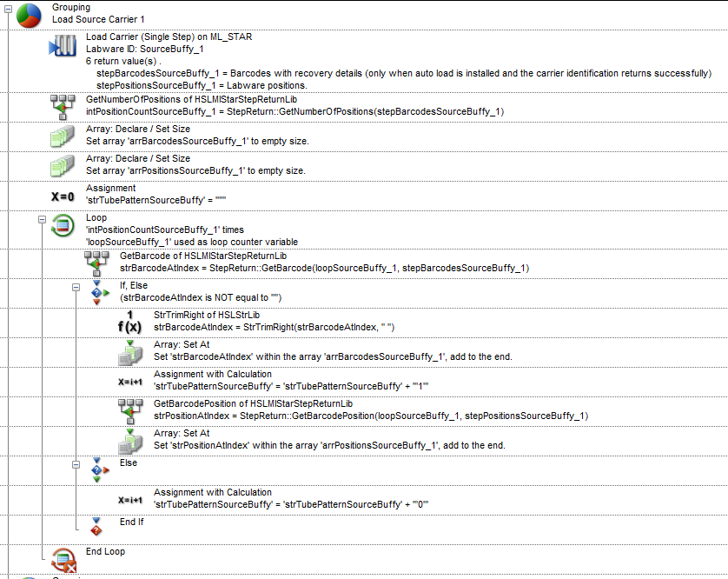Select the array icon for arrBarcodesSourceBuffy_1 declaration
This screenshot has width=728, height=579.
63,136
